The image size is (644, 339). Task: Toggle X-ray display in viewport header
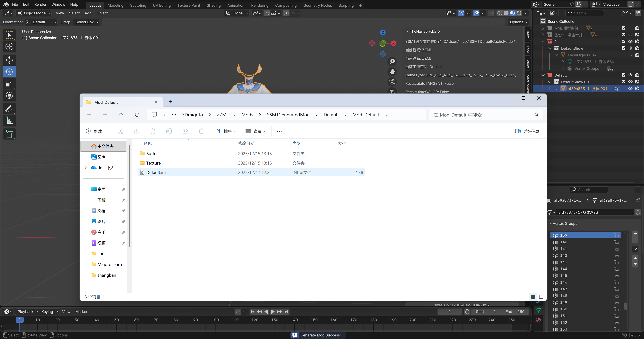coord(491,13)
